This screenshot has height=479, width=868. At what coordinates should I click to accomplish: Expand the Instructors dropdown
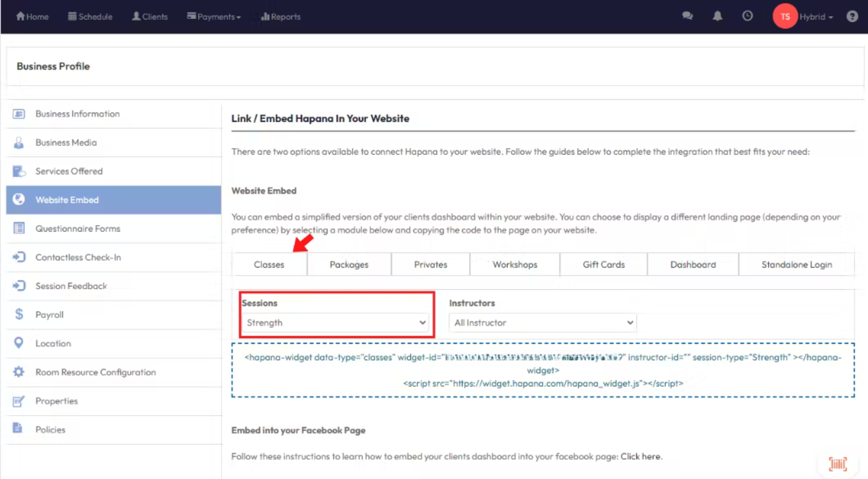(x=543, y=323)
